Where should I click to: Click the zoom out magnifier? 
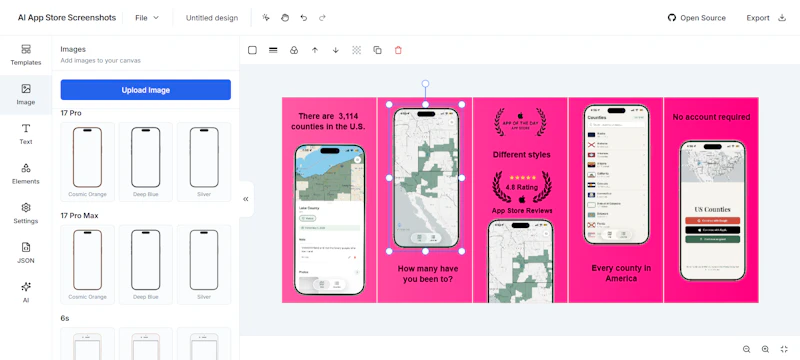tap(746, 349)
